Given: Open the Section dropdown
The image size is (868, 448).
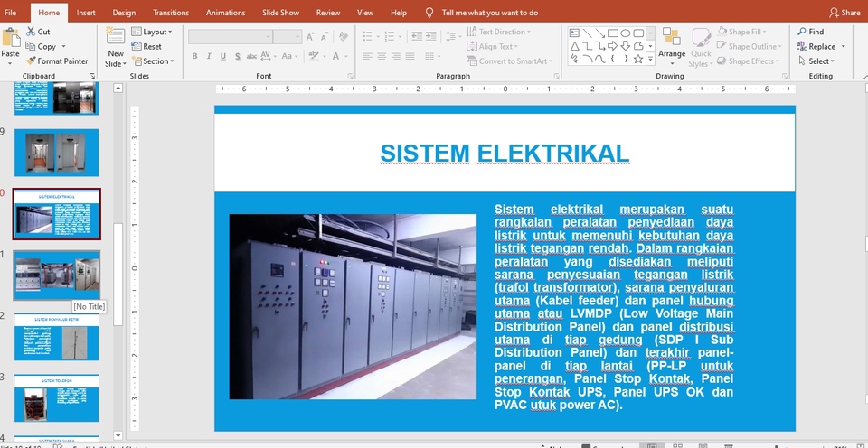Looking at the screenshot, I should (x=153, y=61).
